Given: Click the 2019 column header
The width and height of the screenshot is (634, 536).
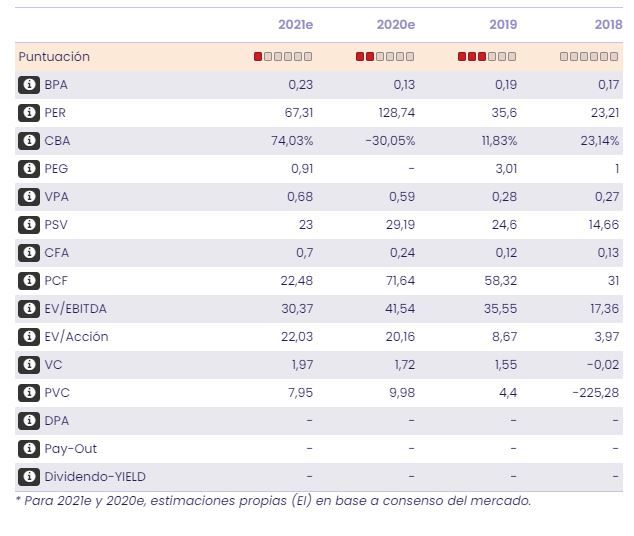Looking at the screenshot, I should [503, 24].
